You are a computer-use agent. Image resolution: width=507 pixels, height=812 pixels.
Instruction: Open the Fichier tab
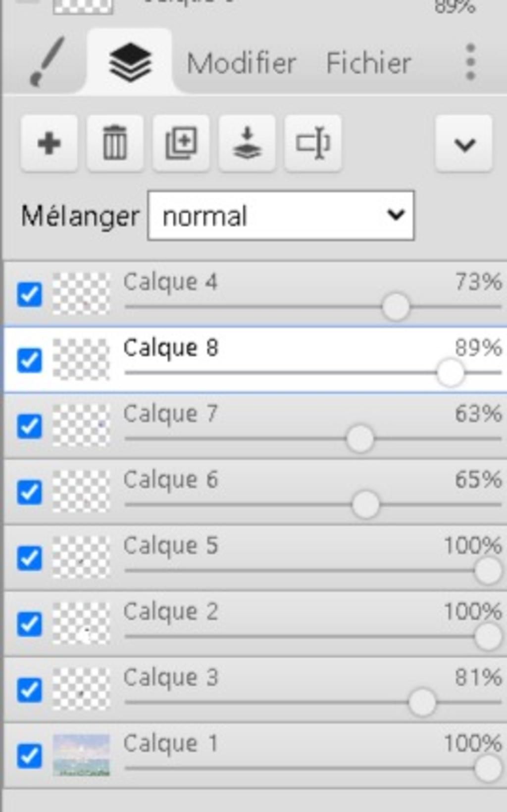(369, 63)
